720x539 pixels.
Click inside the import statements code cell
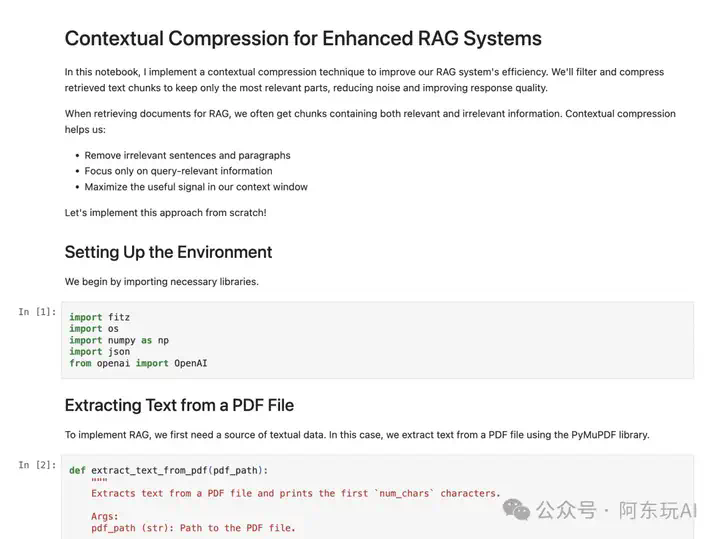(377, 340)
